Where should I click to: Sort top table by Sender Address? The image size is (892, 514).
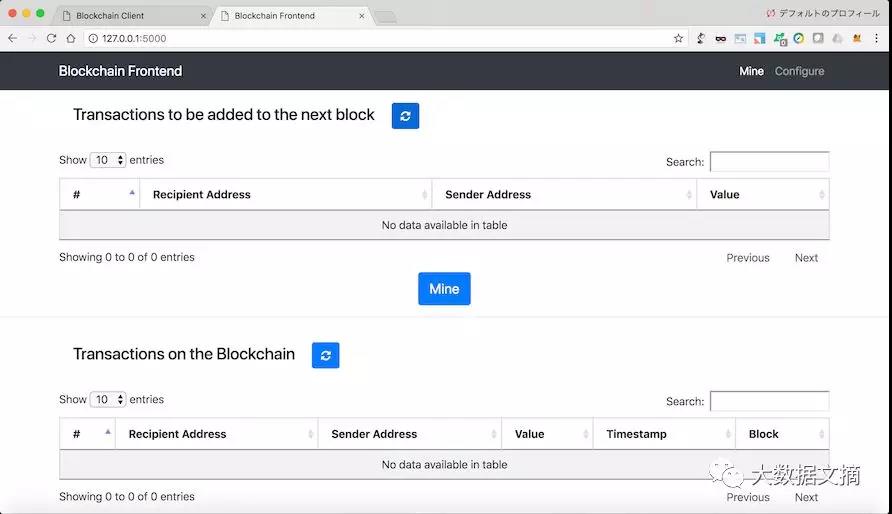click(563, 195)
